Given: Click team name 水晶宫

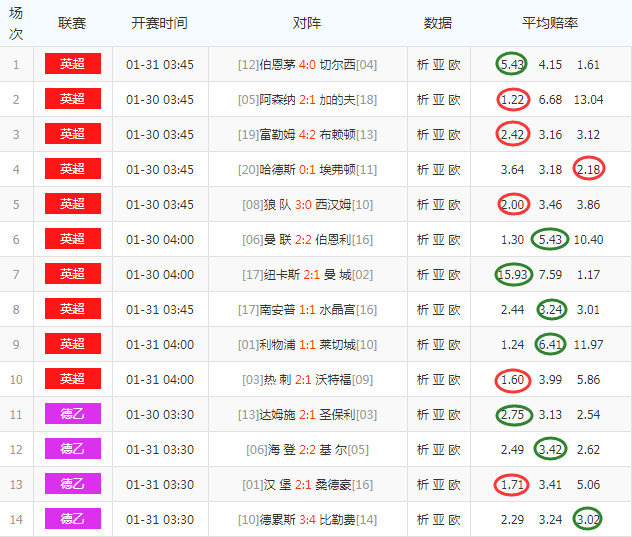Looking at the screenshot, I should point(337,310).
